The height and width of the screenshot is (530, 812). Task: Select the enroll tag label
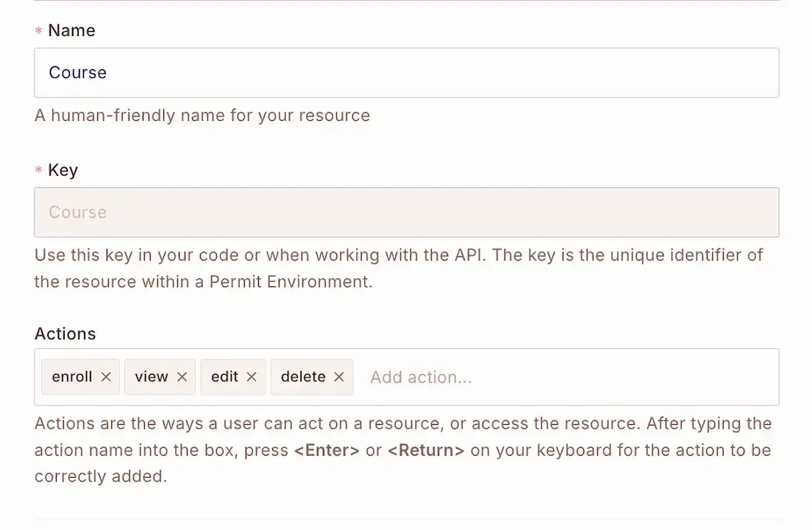72,377
